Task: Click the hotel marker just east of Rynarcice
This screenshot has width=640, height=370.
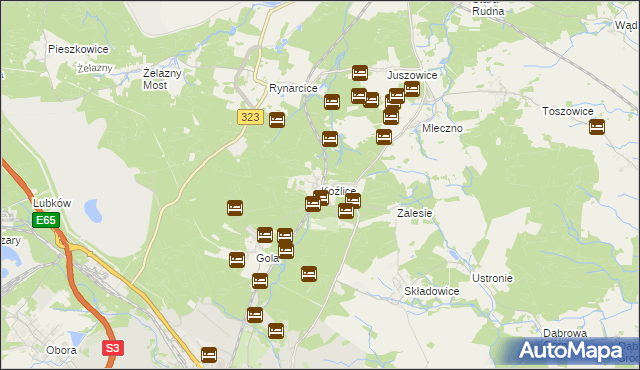Action: click(332, 102)
